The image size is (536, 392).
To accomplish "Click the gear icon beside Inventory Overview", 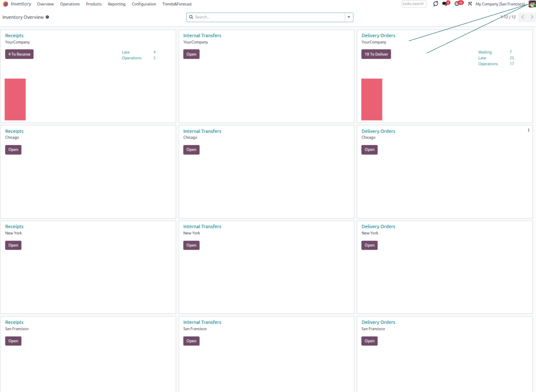I will tap(47, 17).
